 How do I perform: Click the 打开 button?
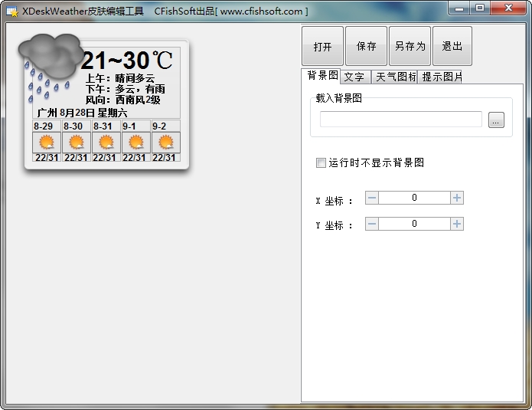click(323, 46)
